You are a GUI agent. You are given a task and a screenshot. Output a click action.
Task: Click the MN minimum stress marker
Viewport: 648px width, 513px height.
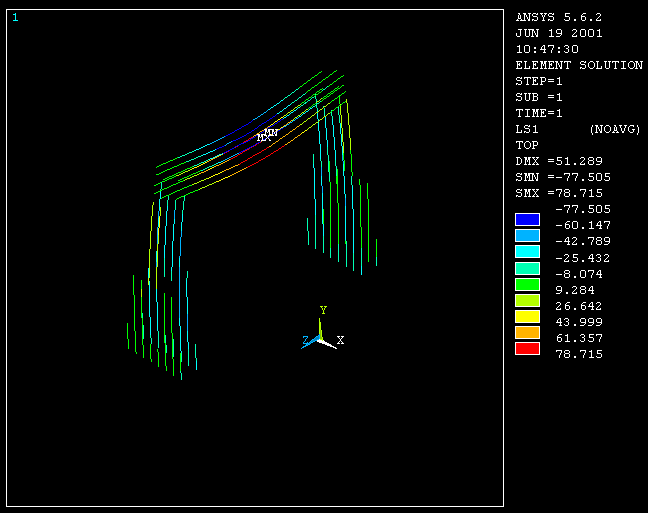click(x=271, y=132)
